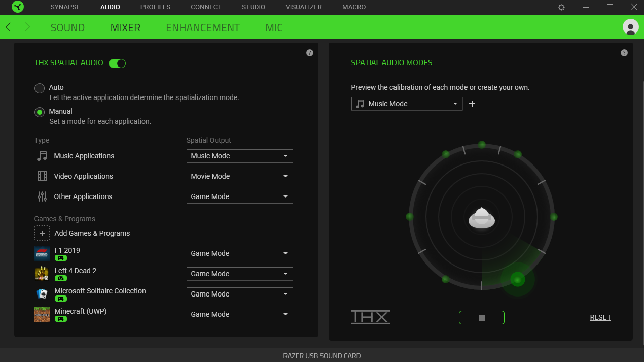Open Music Applications spatial output dropdown
The width and height of the screenshot is (644, 362).
(239, 156)
